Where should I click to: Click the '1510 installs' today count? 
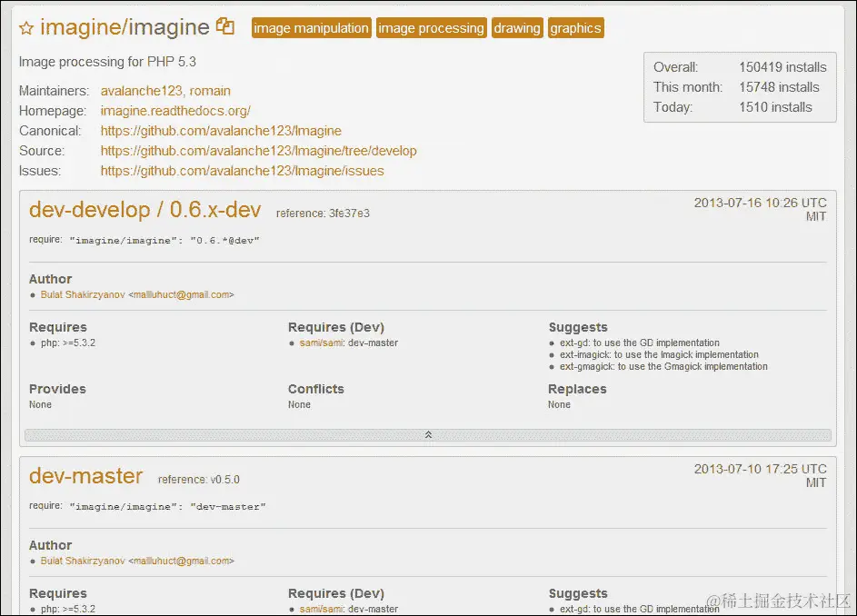click(x=775, y=107)
